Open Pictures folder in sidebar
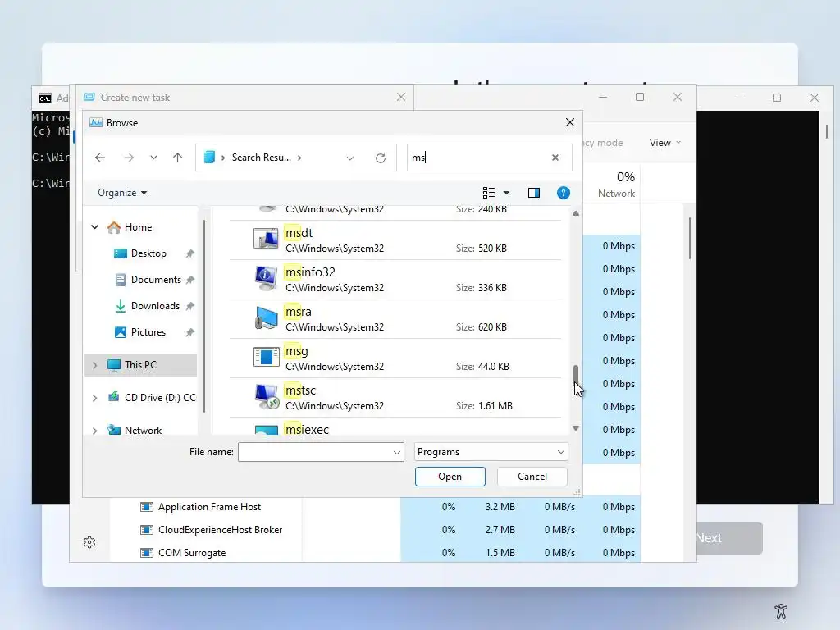Viewport: 840px width, 630px height. point(148,332)
